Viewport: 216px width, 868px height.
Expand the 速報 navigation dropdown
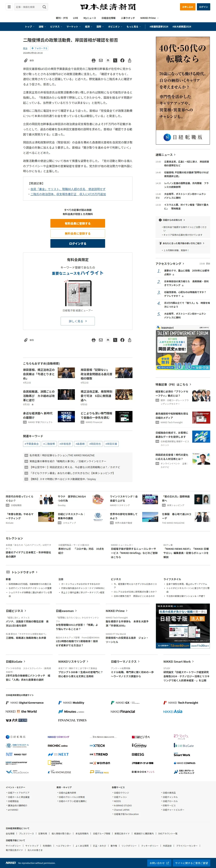[42, 27]
